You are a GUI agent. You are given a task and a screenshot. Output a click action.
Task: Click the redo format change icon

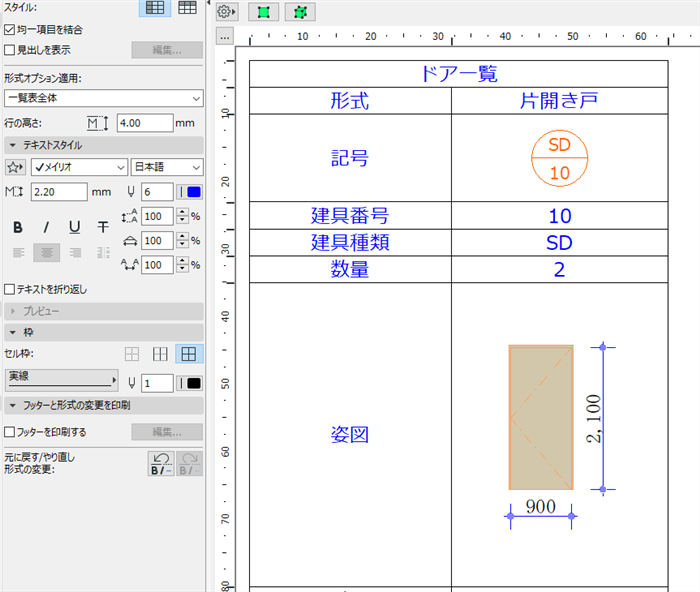coord(189,463)
